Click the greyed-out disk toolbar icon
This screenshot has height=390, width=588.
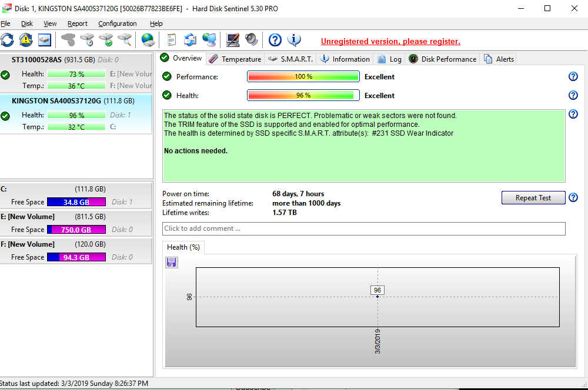68,40
